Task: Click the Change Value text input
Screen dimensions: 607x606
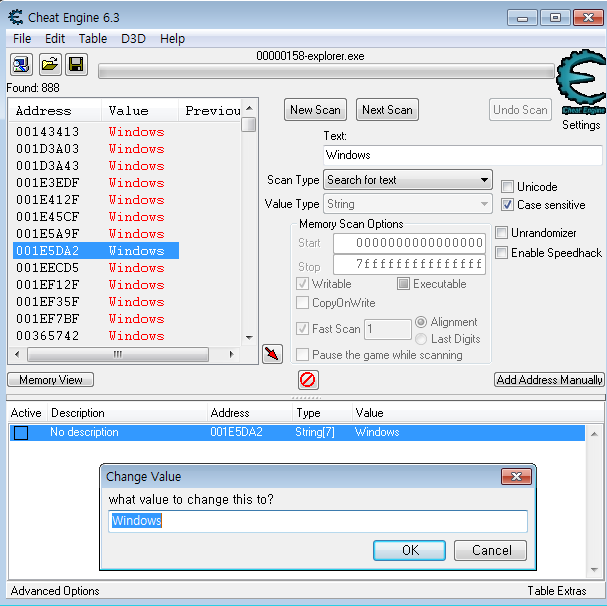Action: click(x=318, y=521)
